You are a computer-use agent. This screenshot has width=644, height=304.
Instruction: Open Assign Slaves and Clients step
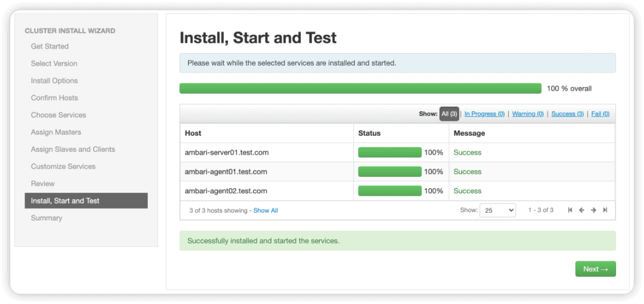73,149
